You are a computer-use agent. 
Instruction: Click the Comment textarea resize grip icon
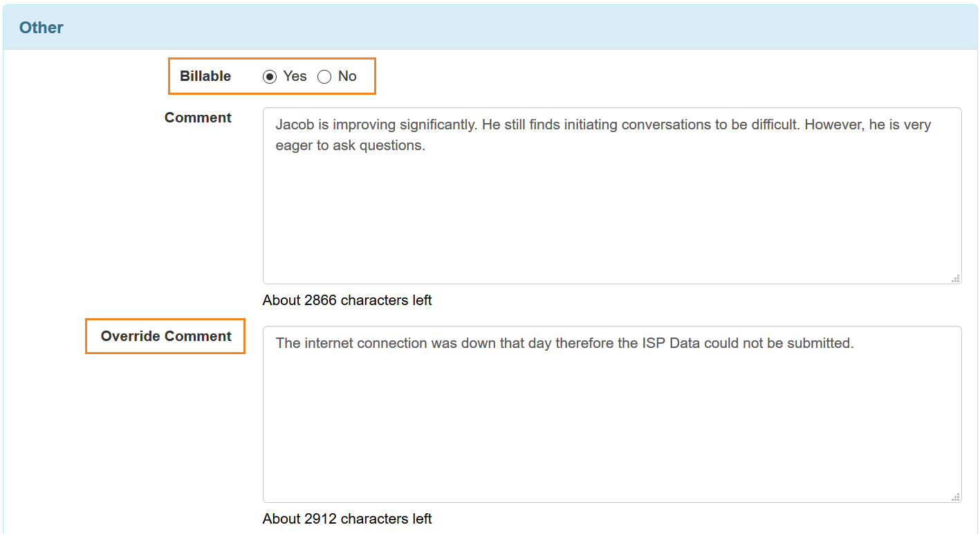point(956,277)
